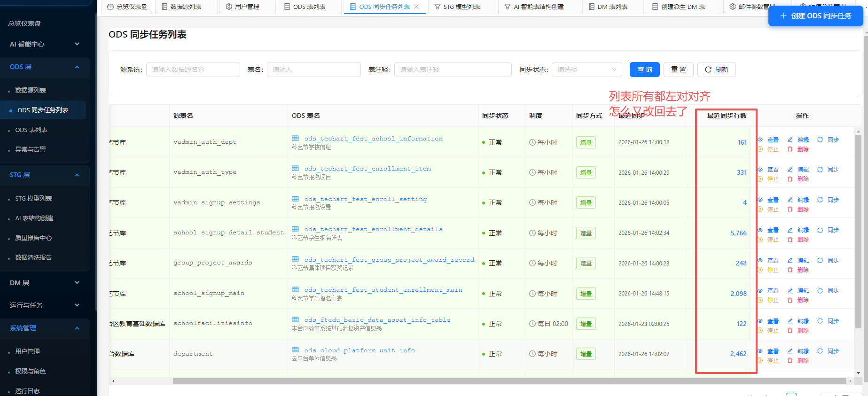Open 异常与告警 in the sidebar
The width and height of the screenshot is (868, 396).
(x=31, y=149)
